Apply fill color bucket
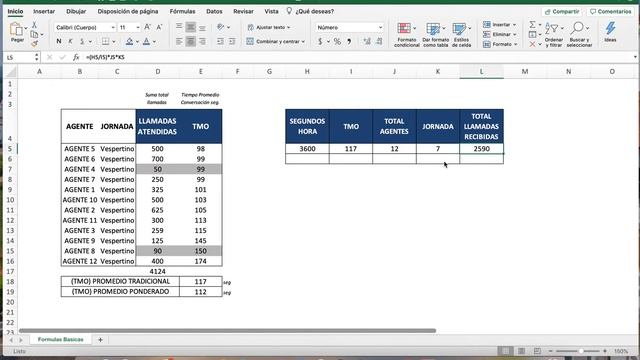 (x=129, y=41)
